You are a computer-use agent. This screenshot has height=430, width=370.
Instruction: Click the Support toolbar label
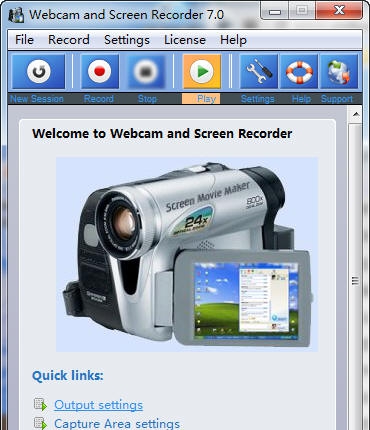(337, 99)
